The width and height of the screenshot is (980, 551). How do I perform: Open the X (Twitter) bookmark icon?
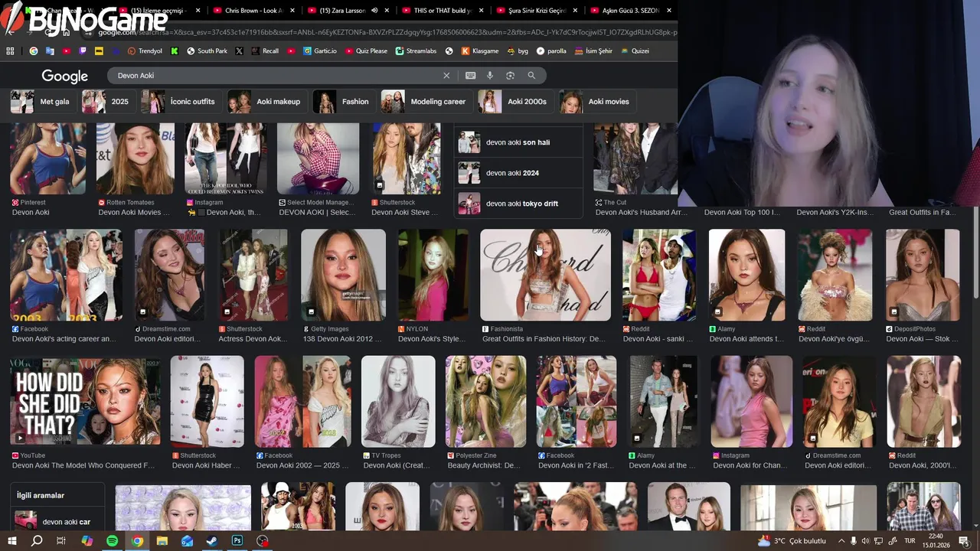click(239, 51)
